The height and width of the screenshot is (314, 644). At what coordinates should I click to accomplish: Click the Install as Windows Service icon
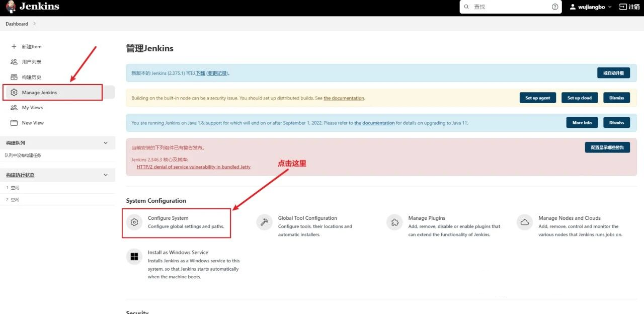134,257
